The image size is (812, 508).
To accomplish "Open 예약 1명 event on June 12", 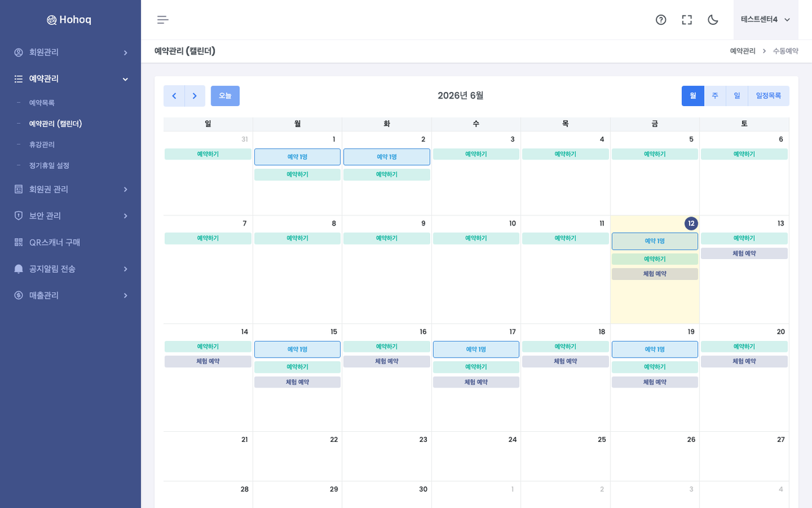I will 655,241.
